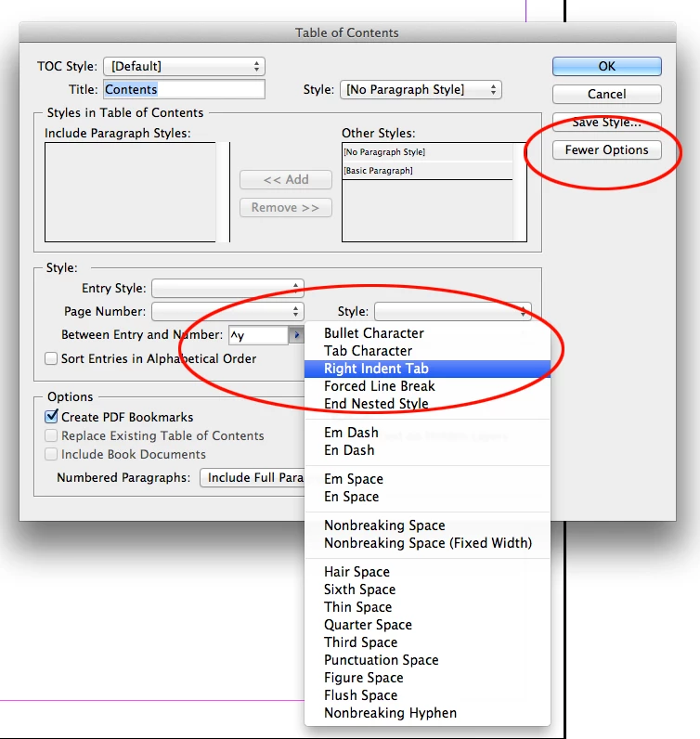
Task: Choose Tab Character from the menu
Action: click(427, 351)
